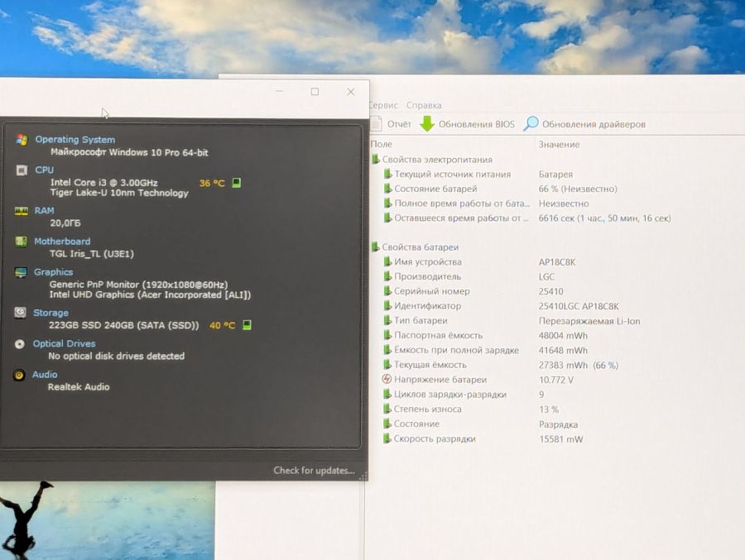The height and width of the screenshot is (560, 745).
Task: Click the green CPU temperature indicator icon
Action: point(236,183)
